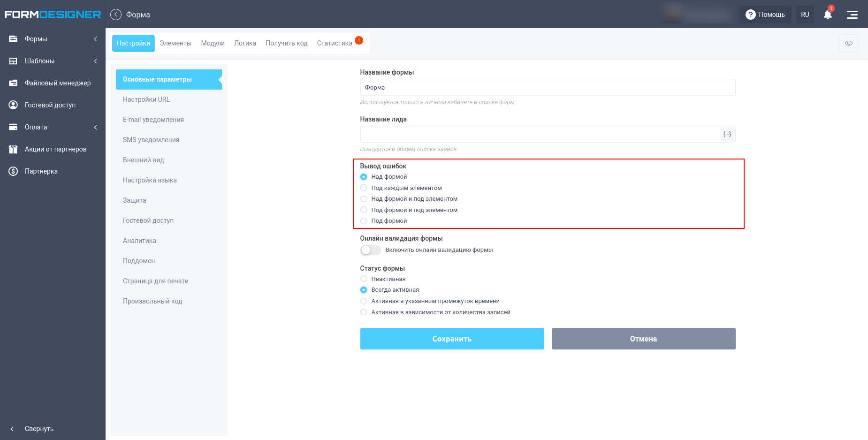Switch to the Элементы tab
The width and height of the screenshot is (868, 440).
pyautogui.click(x=175, y=43)
